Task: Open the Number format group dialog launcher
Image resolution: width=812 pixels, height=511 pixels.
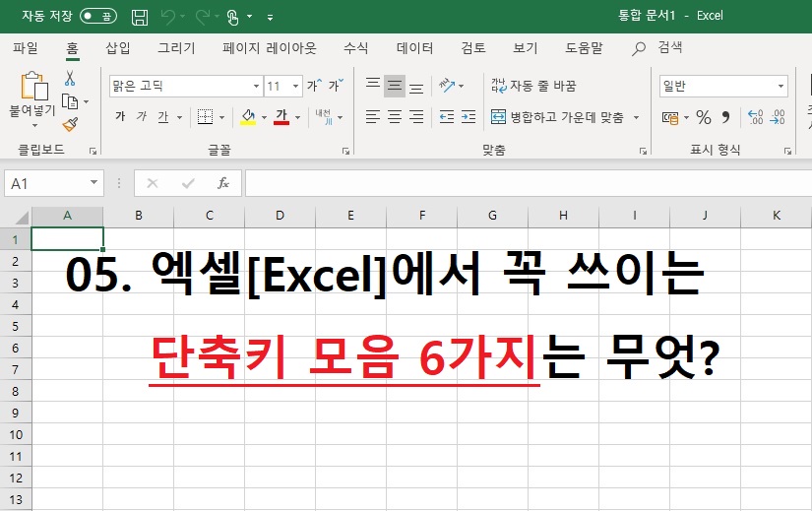Action: click(x=787, y=151)
